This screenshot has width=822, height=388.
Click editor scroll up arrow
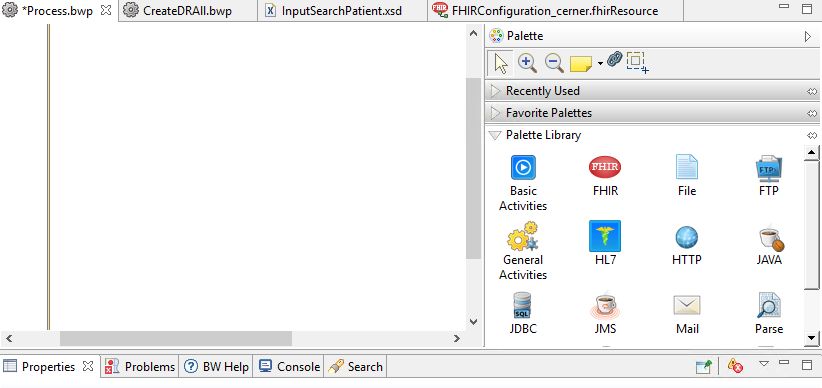(x=473, y=34)
